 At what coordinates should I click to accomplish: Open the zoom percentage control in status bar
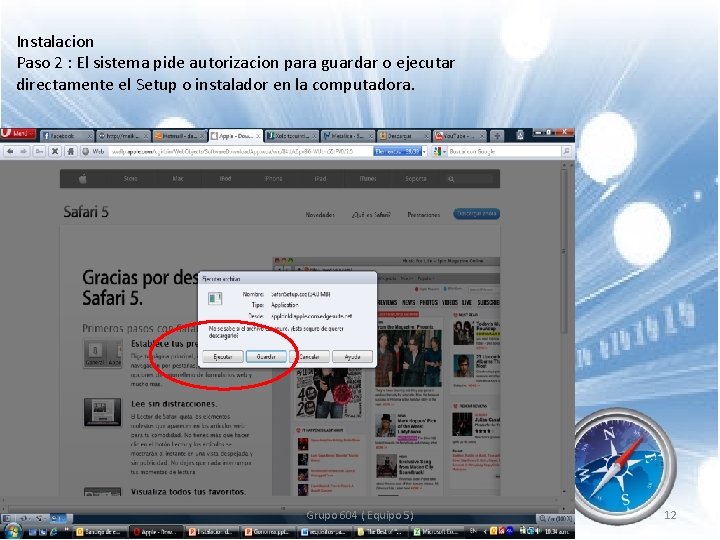[556, 518]
